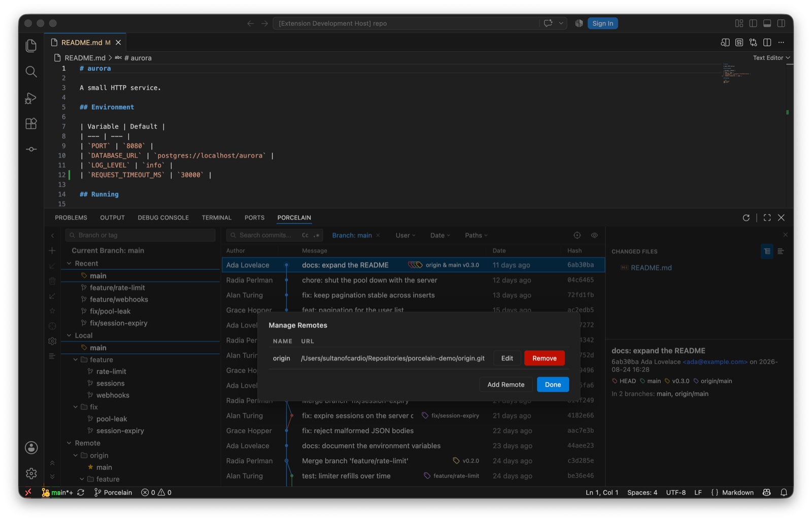Open the chat sparkle icon in title bar
Viewport: 812px width, 521px height.
click(548, 23)
